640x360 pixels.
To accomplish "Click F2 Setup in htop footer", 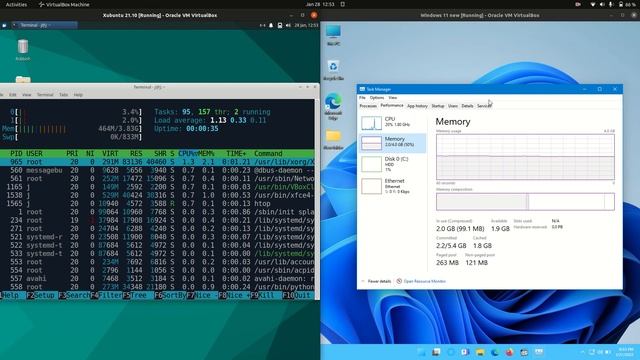I will tap(41, 295).
